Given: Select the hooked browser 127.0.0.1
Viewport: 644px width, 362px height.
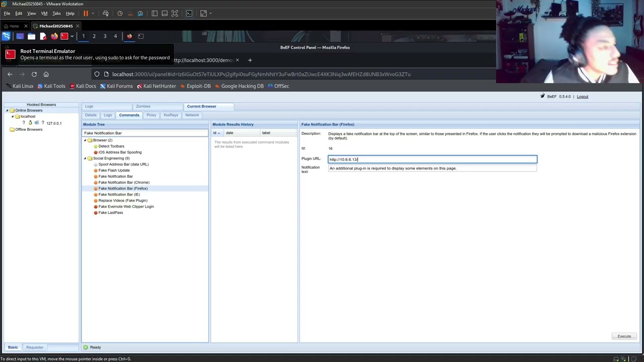Looking at the screenshot, I should pos(53,123).
